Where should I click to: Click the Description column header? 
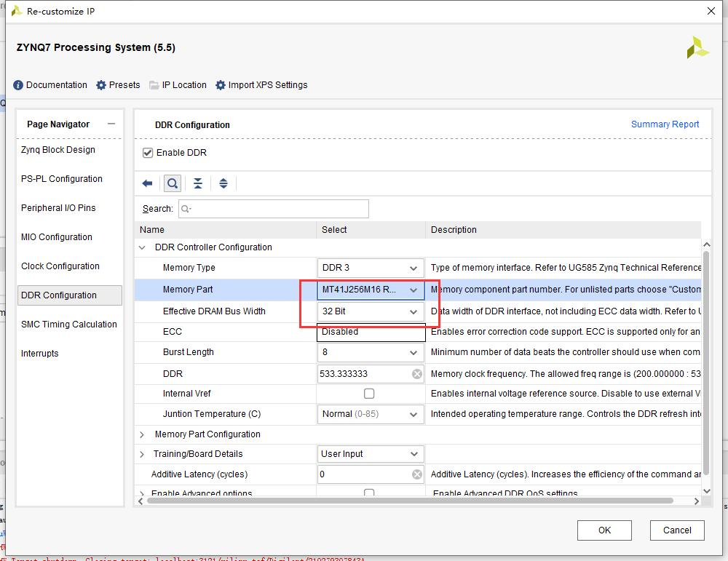(x=563, y=230)
